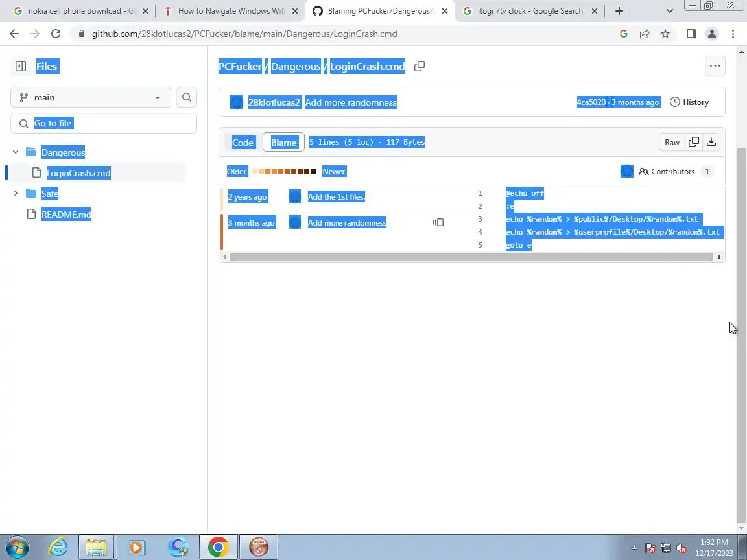Click the Dangerous breadcrumb link
Viewport: 747px width, 560px height.
click(296, 66)
